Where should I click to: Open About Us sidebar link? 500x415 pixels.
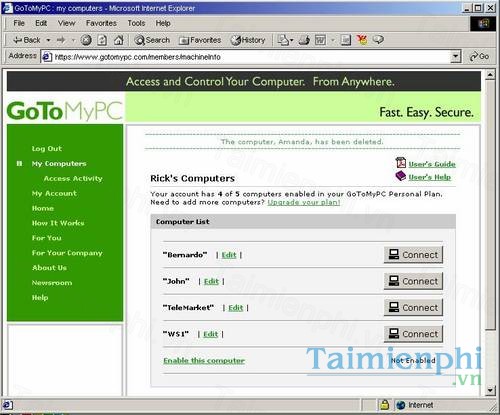point(49,268)
